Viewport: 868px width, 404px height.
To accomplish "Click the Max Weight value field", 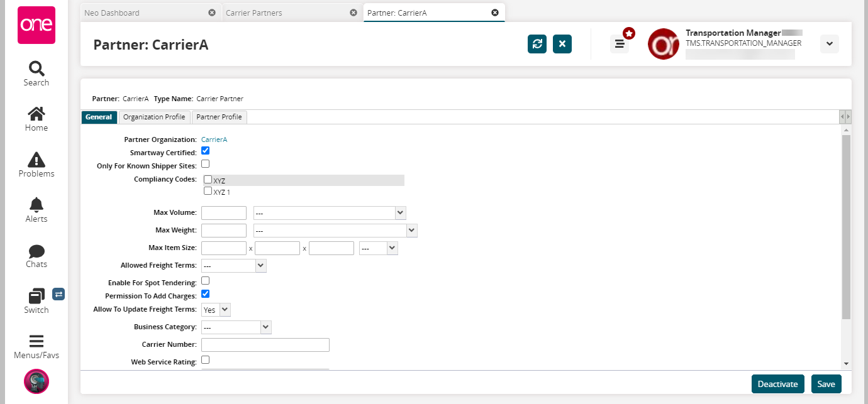I will tap(224, 231).
